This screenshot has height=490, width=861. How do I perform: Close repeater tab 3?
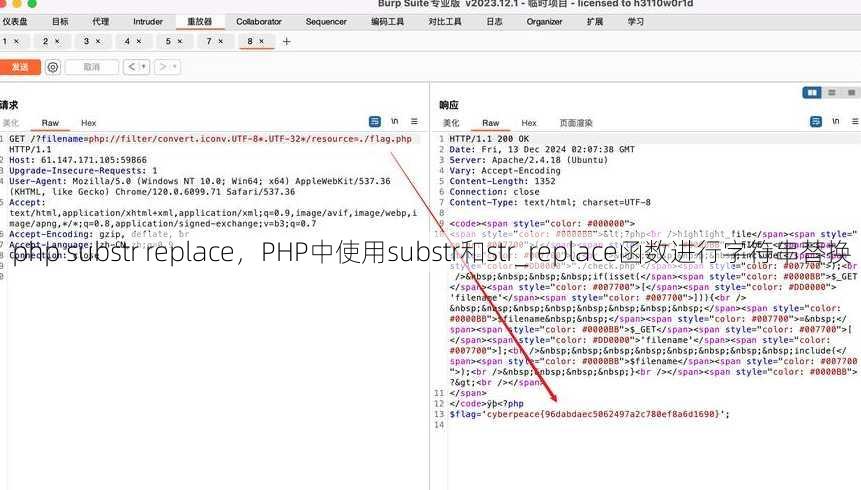click(98, 41)
